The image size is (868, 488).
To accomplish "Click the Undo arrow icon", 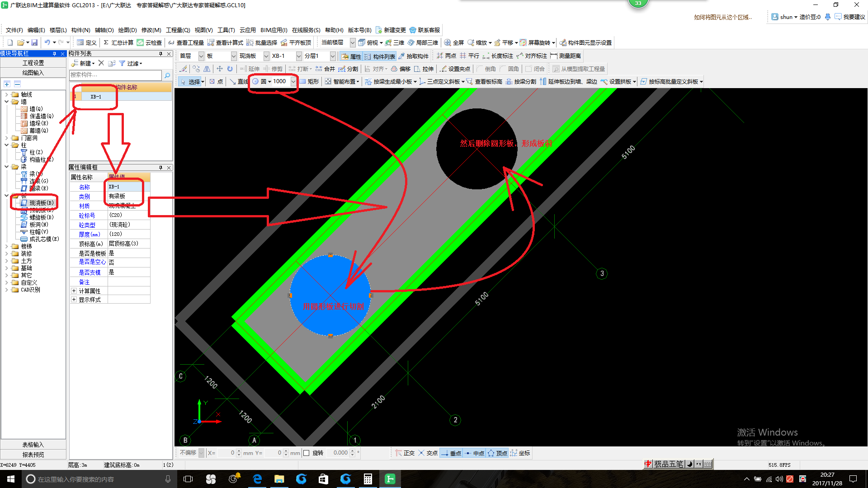I will (47, 42).
